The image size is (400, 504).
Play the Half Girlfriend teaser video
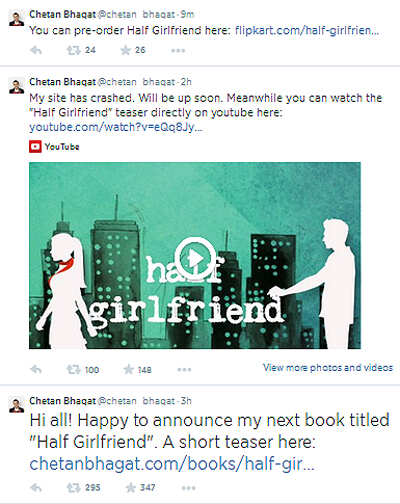tap(195, 258)
